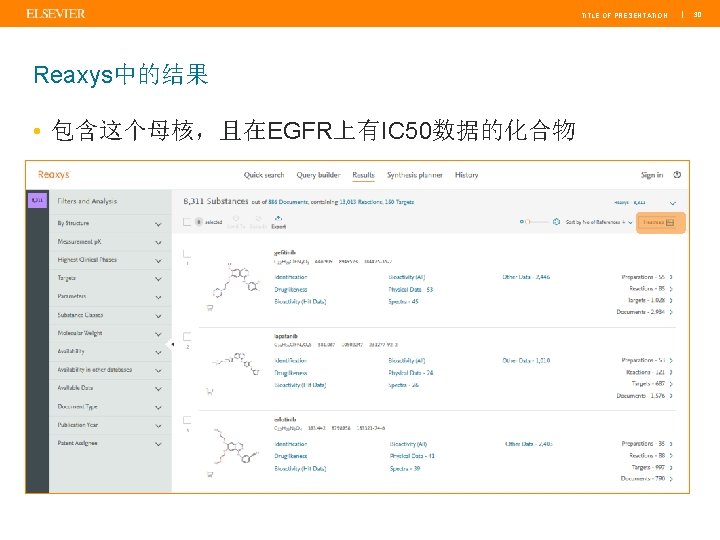Open Sort by No. of References dropdown
Screen dimensions: 720x540
(599, 222)
